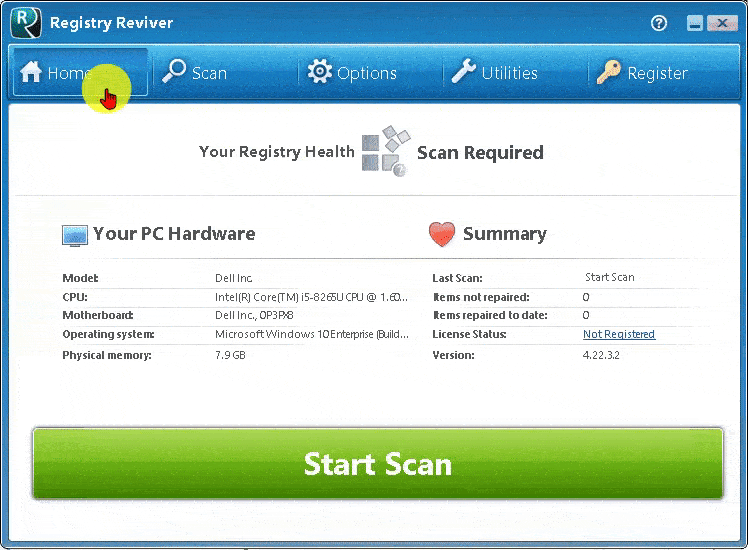Viewport: 748px width, 550px height.
Task: Click the Microsoft Windows 10 Enterprise entry
Action: (311, 335)
